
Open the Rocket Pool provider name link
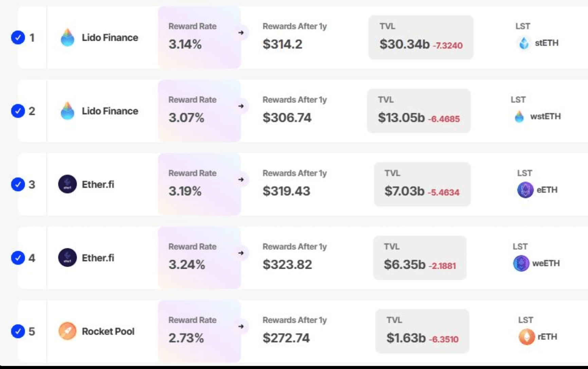click(108, 331)
